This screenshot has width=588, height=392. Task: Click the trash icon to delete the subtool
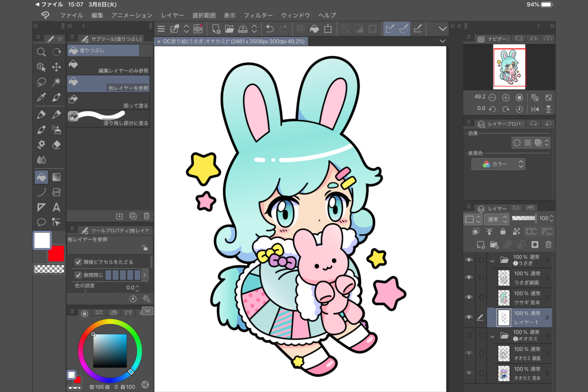tap(147, 216)
